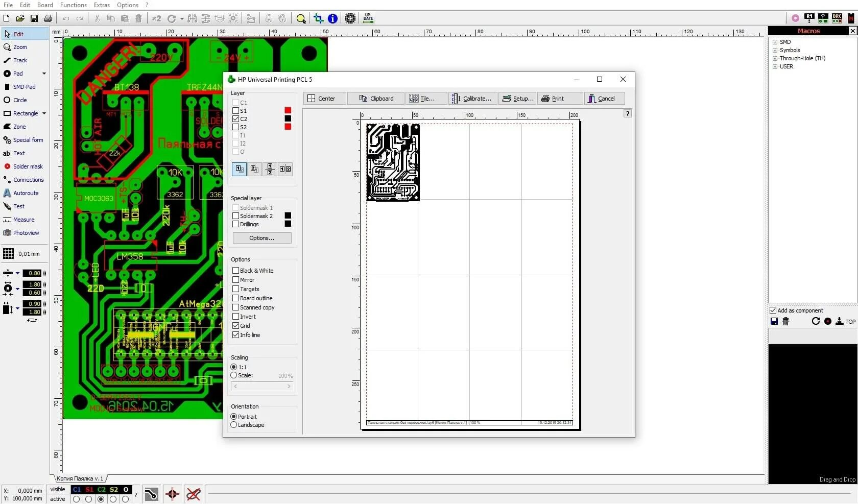Click the Tile... button
The height and width of the screenshot is (504, 858).
[x=426, y=99]
